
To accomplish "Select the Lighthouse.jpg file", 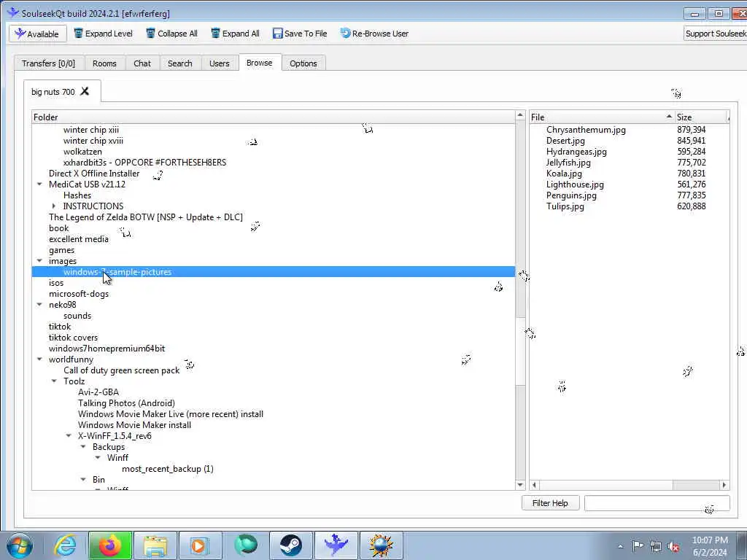I will (x=575, y=184).
